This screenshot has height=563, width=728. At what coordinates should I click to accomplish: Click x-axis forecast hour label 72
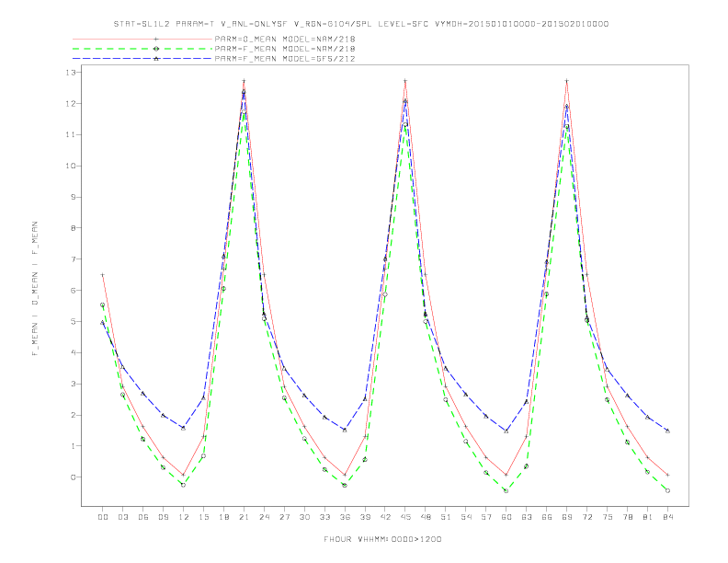tap(586, 517)
